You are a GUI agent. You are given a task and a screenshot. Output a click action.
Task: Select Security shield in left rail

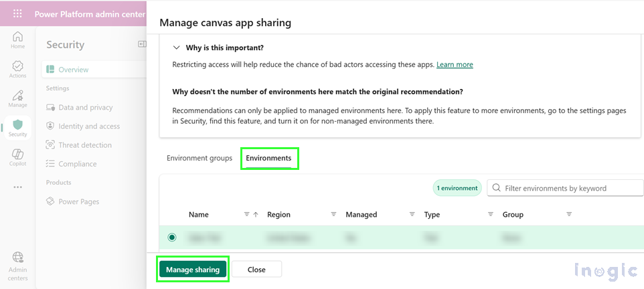click(x=17, y=128)
